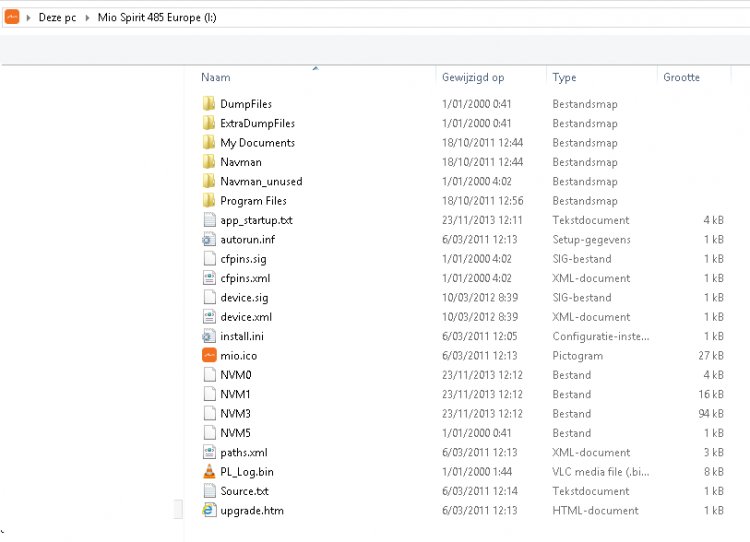The height and width of the screenshot is (542, 750).
Task: Click the Type cell HTML-document
Action: point(595,510)
